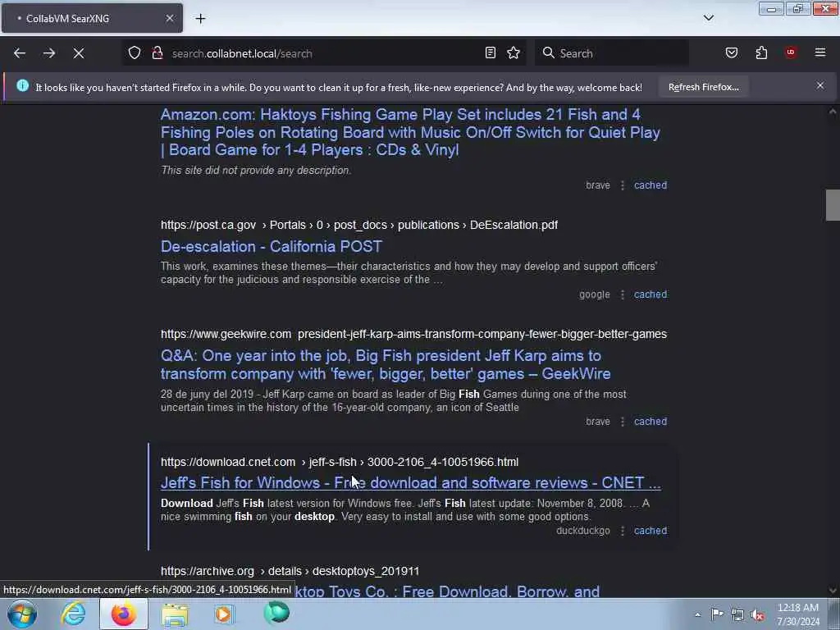840x630 pixels.
Task: Click the geekwire.com URL text
Action: 413,335
